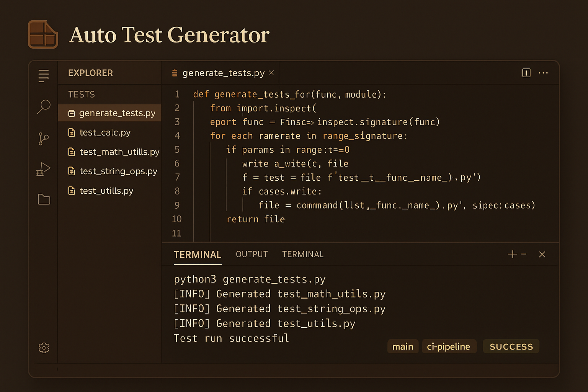Open the Run and Debug icon

44,168
